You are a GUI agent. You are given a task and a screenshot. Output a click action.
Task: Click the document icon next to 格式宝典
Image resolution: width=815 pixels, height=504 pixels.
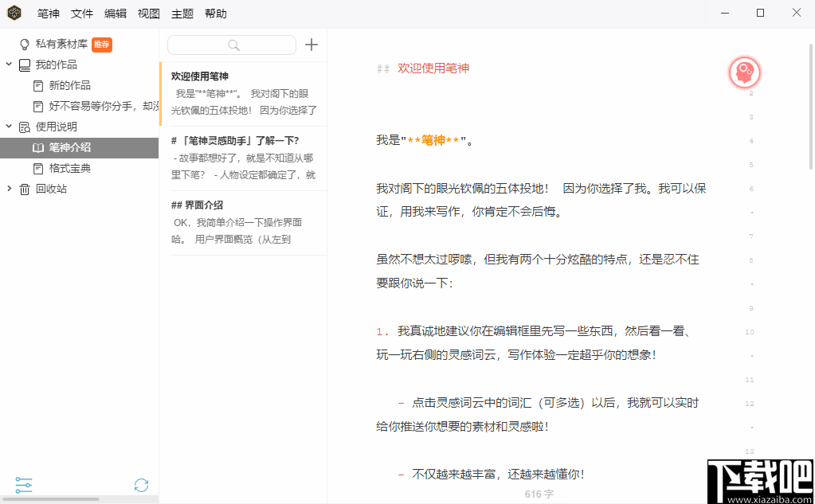(x=37, y=168)
